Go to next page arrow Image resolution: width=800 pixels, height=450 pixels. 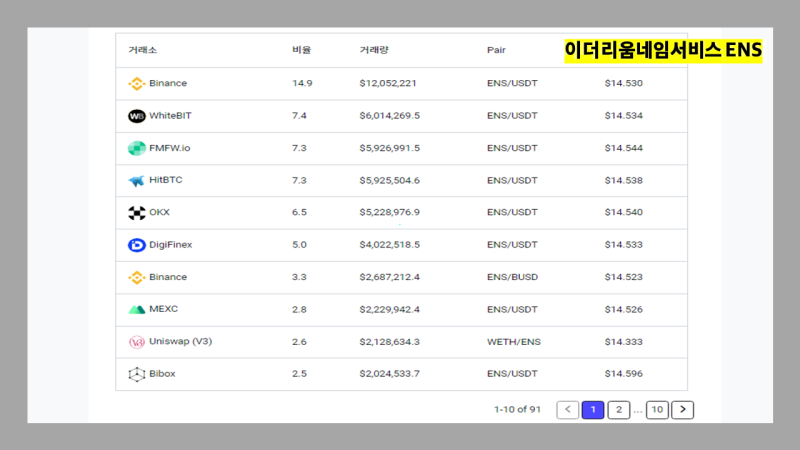point(683,410)
